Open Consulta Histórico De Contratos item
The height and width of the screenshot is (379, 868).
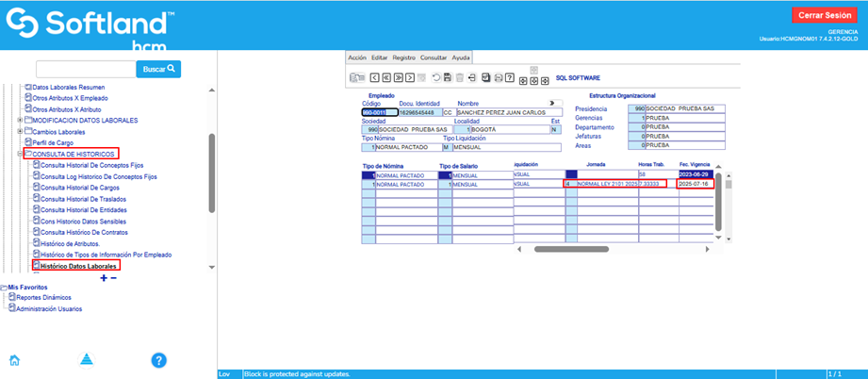(85, 232)
